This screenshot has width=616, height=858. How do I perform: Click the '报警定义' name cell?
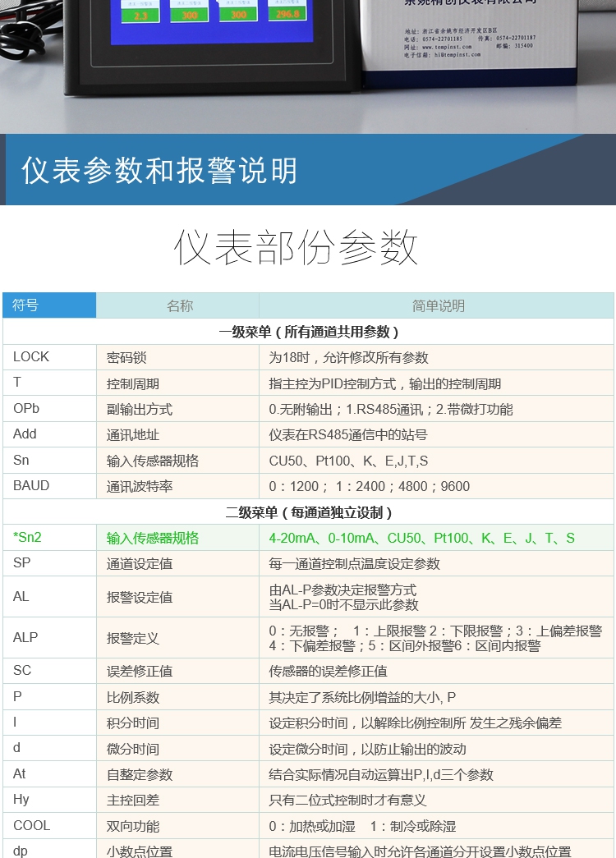coord(177,638)
